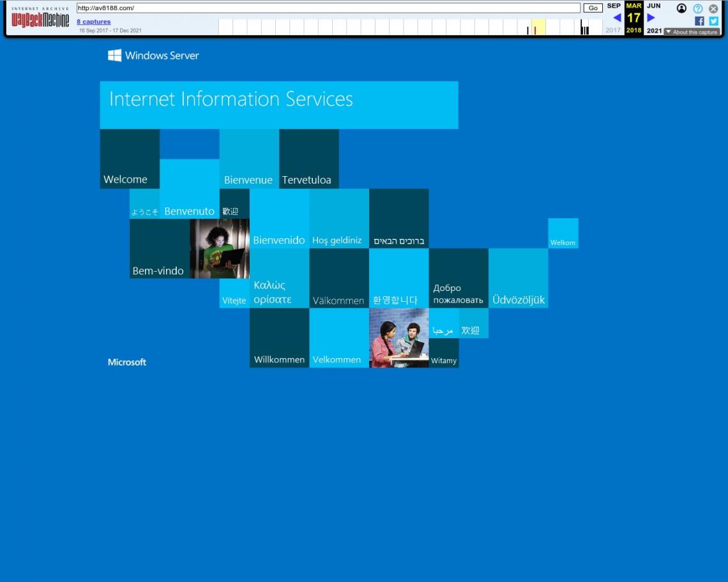Viewport: 728px width, 582px height.
Task: Select the Arabic مرحبا tile
Action: (x=444, y=323)
